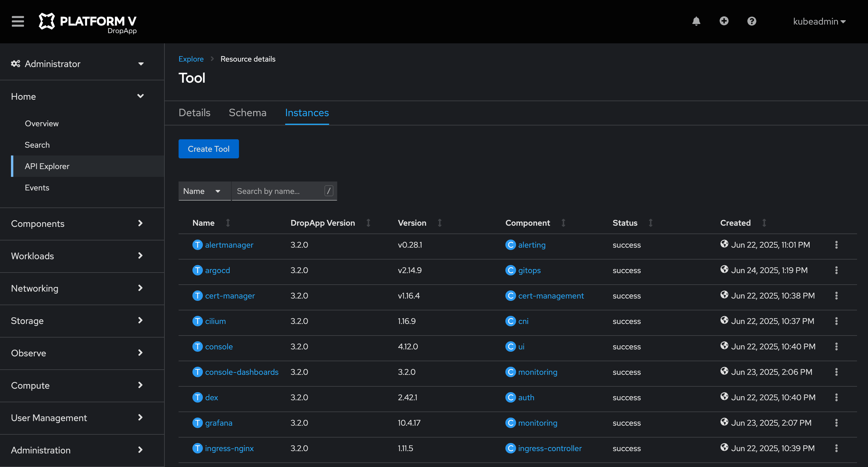Sort by Status column arrows
The width and height of the screenshot is (868, 467).
tap(651, 223)
